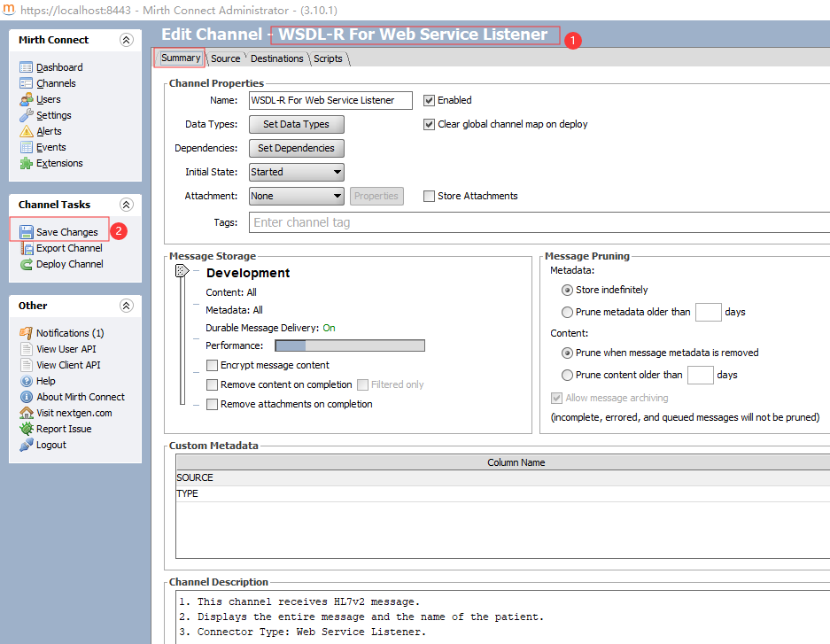The height and width of the screenshot is (644, 830).
Task: Select Prune when message metadata is removed
Action: pos(567,353)
